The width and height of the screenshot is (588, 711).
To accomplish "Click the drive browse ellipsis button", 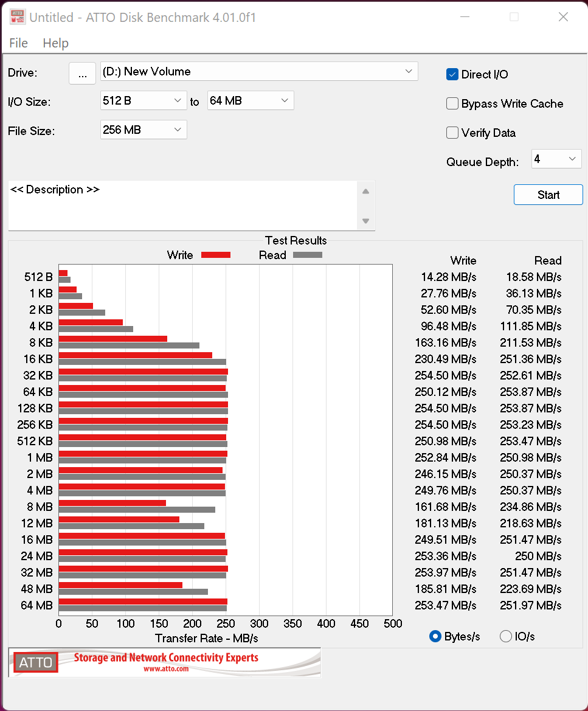I will 83,73.
